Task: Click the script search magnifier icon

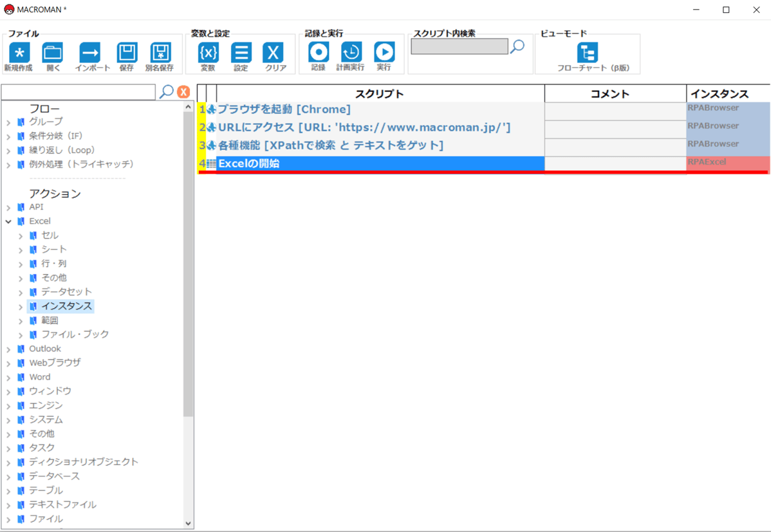Action: tap(517, 47)
